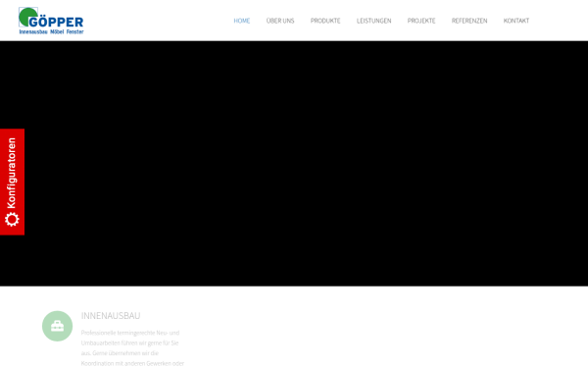Image resolution: width=588 pixels, height=368 pixels.
Task: Click the green toolbox icon beside Innenausbau
Action: [x=58, y=326]
